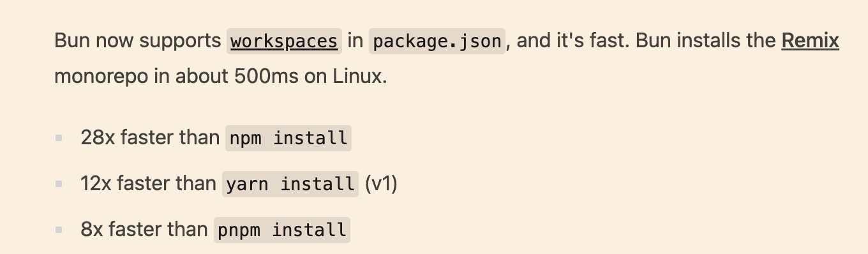Screen dimensions: 868x254
Task: Click the bullet marker before 8x
Action: tap(59, 229)
